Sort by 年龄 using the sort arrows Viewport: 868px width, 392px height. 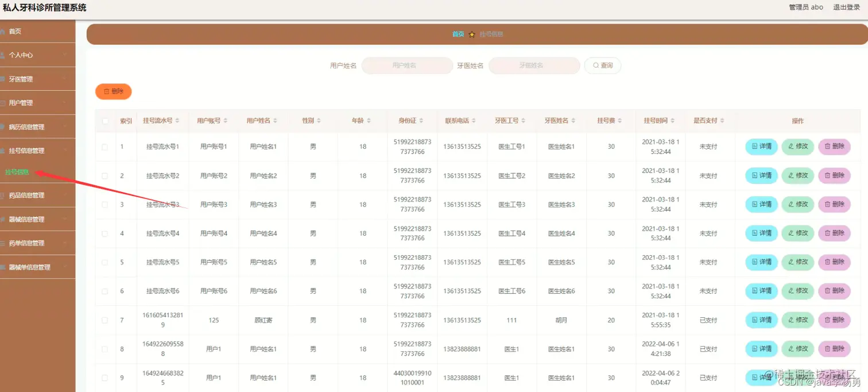tap(369, 121)
